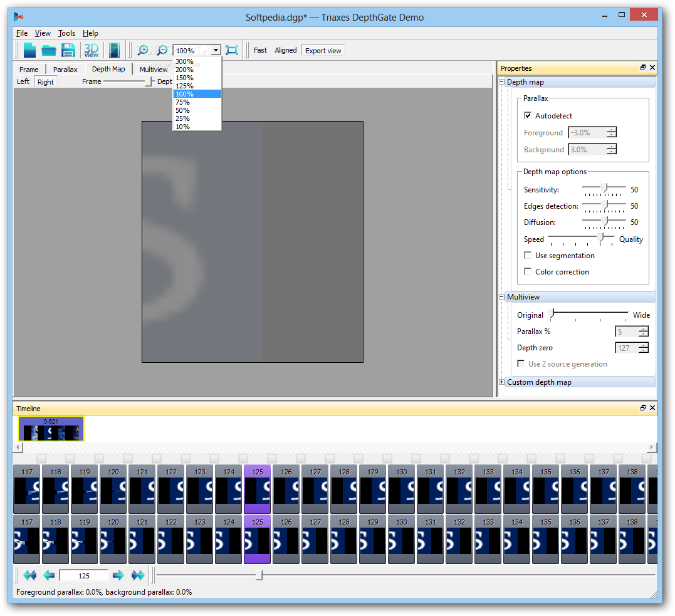Viewport: 675px width, 616px height.
Task: Select 10% zoom option
Action: (197, 127)
